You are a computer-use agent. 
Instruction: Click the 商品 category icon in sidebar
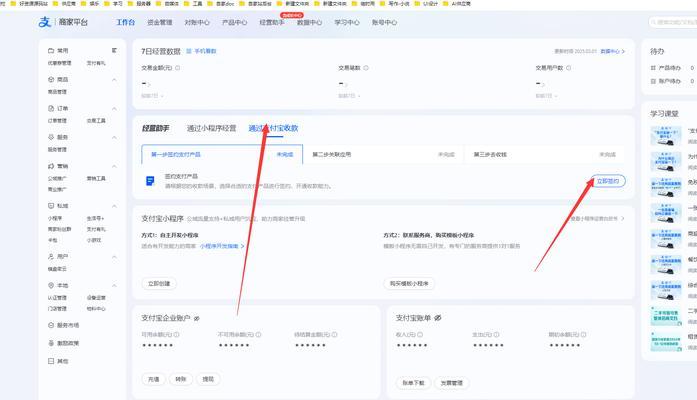[x=51, y=80]
